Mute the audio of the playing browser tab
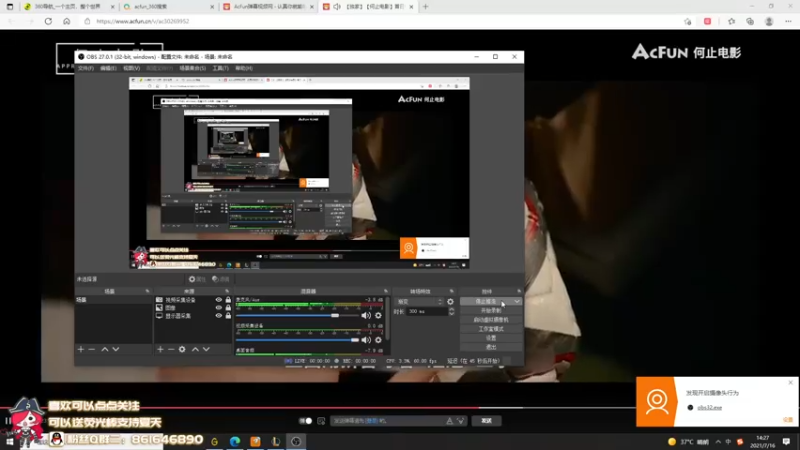This screenshot has width=800, height=450. 337,7
